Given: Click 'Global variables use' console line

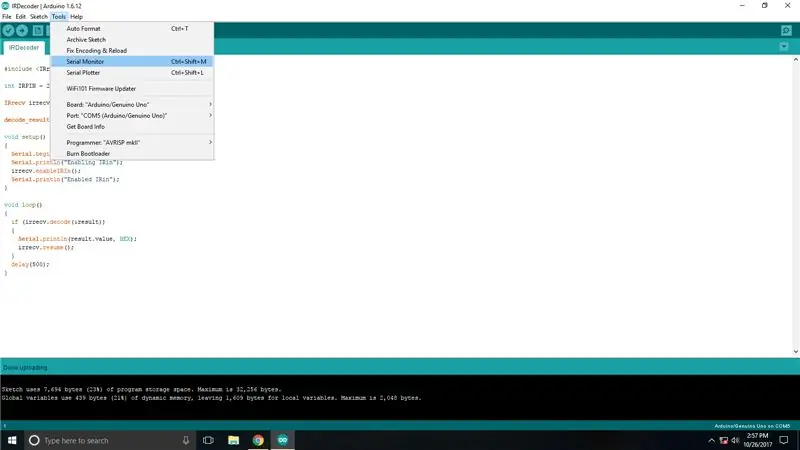Looking at the screenshot, I should point(211,398).
